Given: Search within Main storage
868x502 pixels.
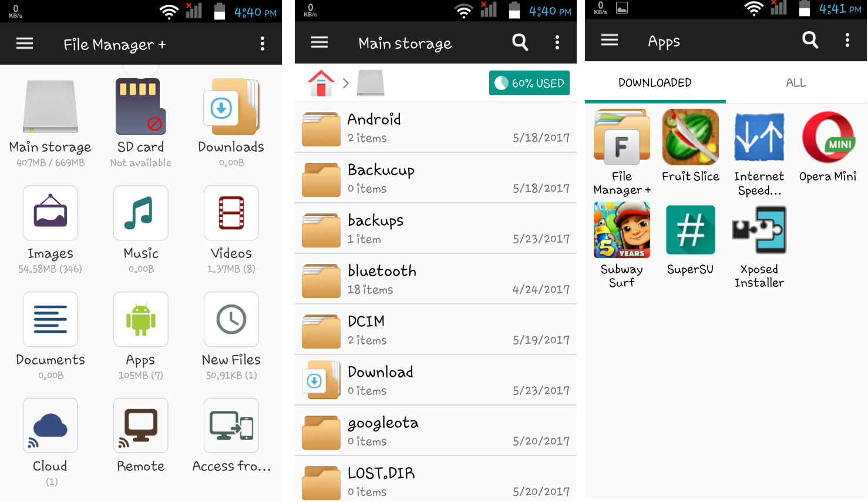Looking at the screenshot, I should (x=520, y=42).
